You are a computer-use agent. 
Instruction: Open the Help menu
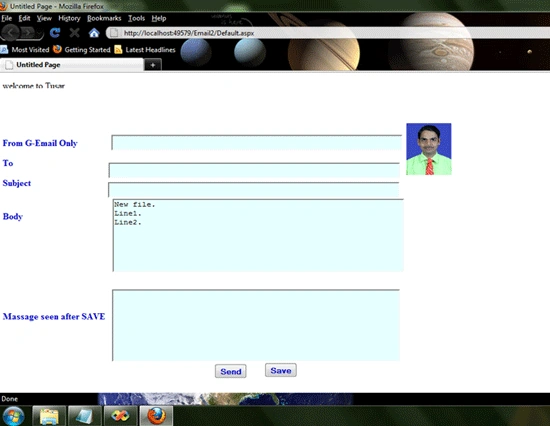coord(159,18)
